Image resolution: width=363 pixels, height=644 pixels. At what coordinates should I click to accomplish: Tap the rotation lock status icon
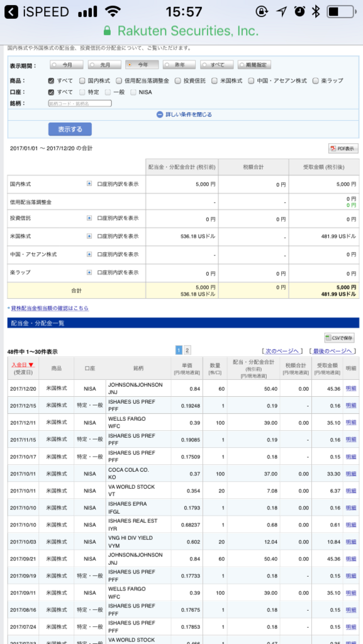[x=262, y=11]
